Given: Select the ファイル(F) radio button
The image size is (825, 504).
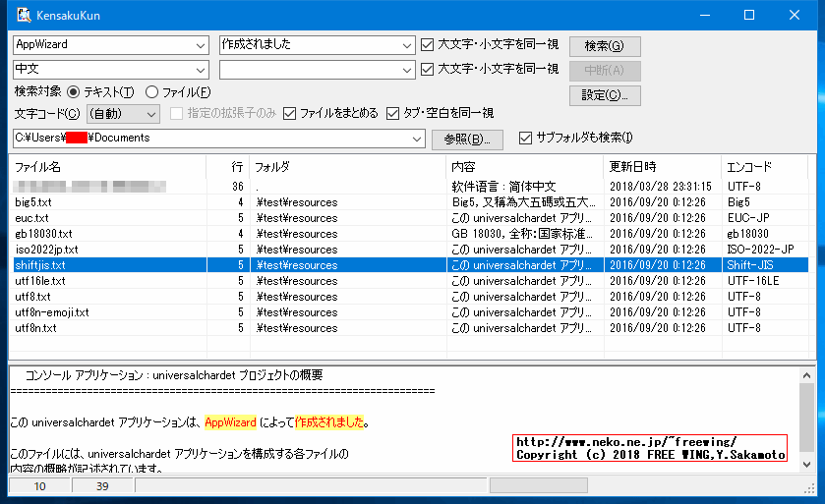Looking at the screenshot, I should 151,92.
